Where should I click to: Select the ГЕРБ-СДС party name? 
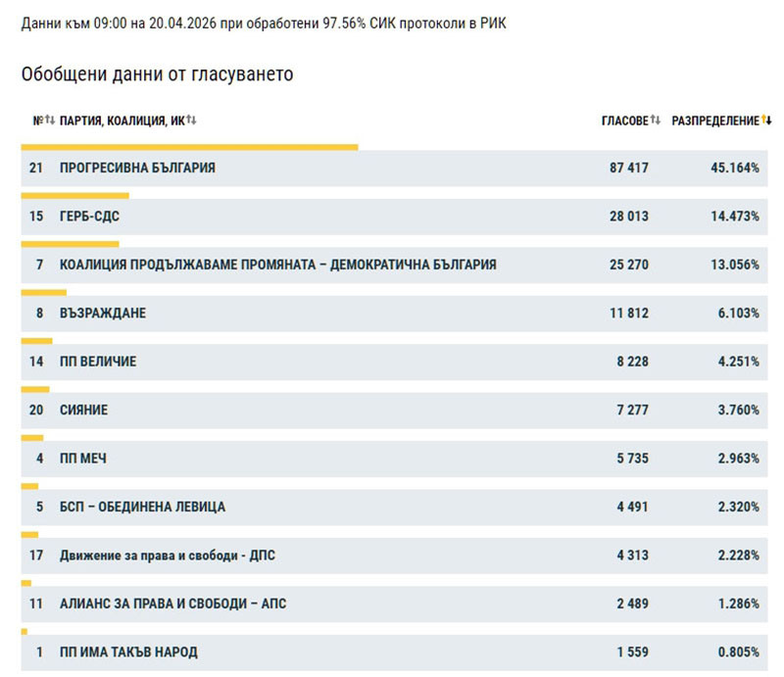tap(89, 217)
